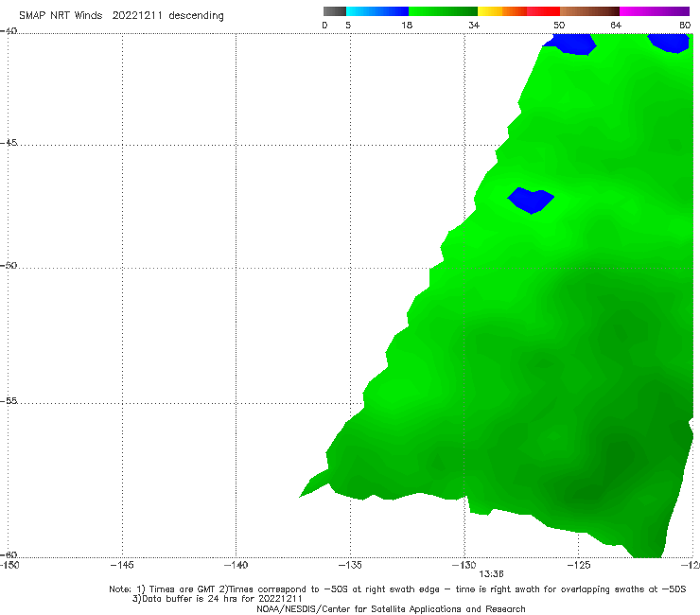The width and height of the screenshot is (700, 615).
Task: Click the longitude label '-125'
Action: tap(579, 565)
